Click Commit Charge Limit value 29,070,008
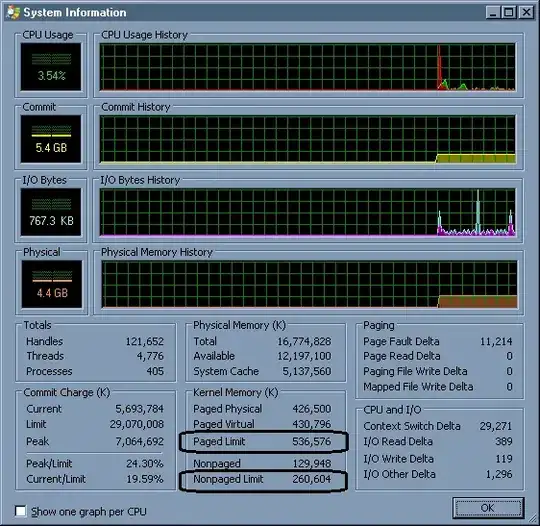Image resolution: width=540 pixels, height=526 pixels. tap(137, 424)
